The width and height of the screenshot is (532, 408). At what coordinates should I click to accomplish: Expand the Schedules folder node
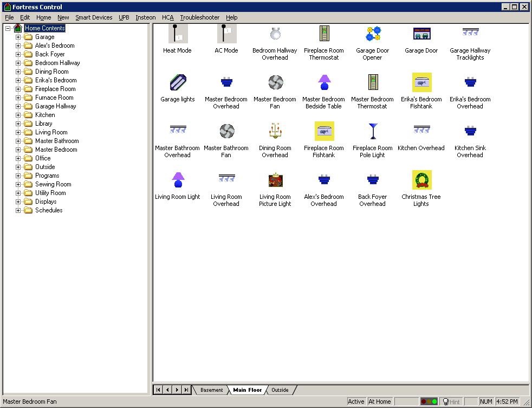(18, 210)
